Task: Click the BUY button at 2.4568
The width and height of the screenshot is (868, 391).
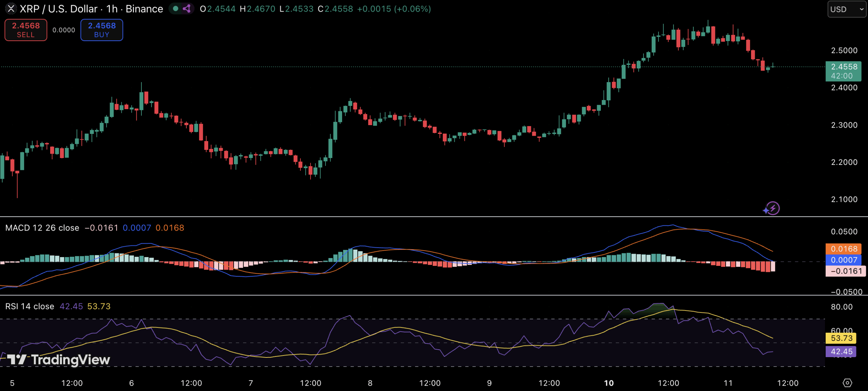Action: click(102, 30)
